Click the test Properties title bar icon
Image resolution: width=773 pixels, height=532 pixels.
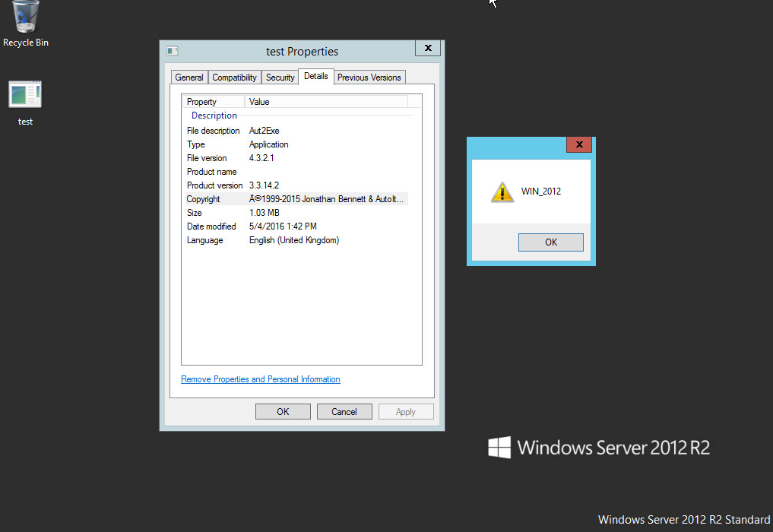coord(172,51)
